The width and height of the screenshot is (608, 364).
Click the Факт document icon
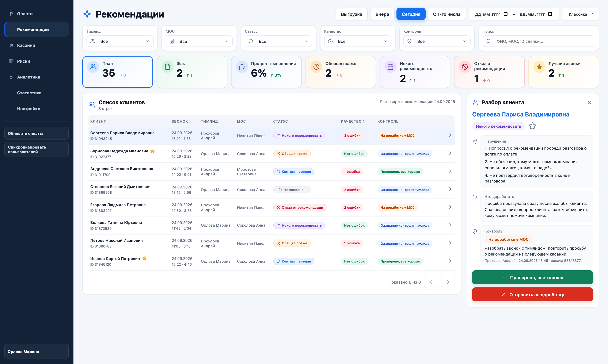tap(167, 67)
